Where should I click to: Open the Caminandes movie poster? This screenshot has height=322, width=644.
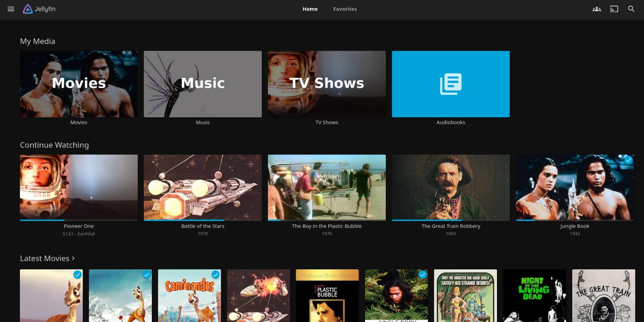[189, 296]
